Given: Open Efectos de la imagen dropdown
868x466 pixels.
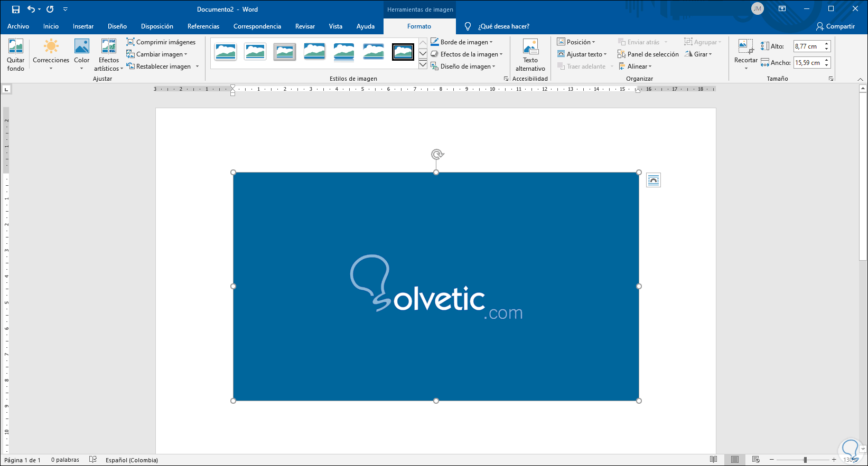Looking at the screenshot, I should tap(466, 54).
